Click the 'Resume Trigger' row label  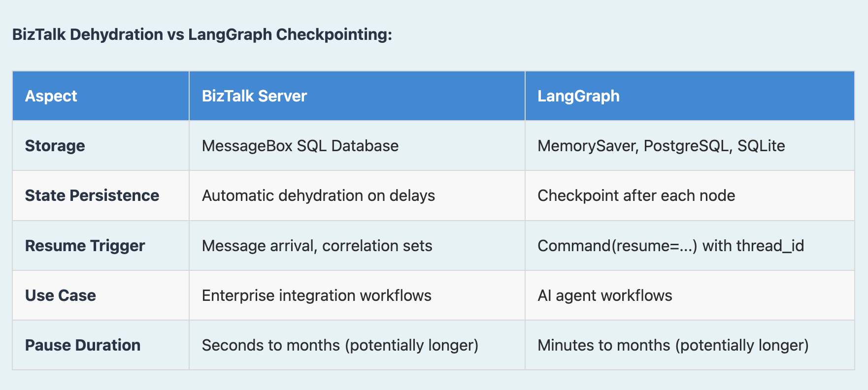point(100,245)
